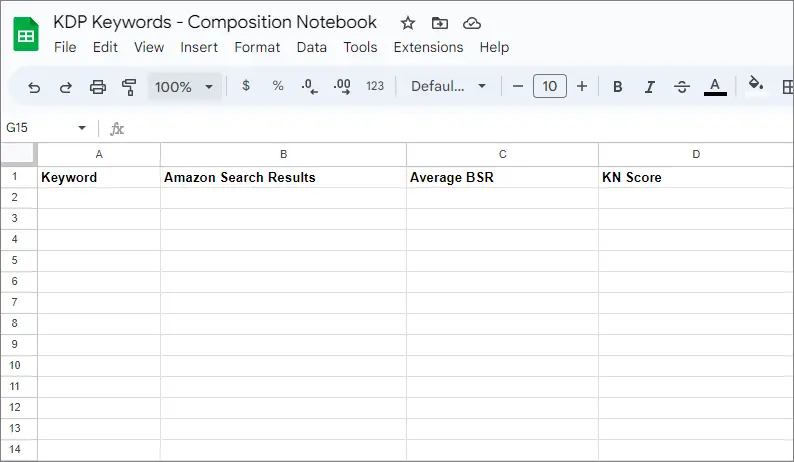Select row 10 header

[19, 365]
